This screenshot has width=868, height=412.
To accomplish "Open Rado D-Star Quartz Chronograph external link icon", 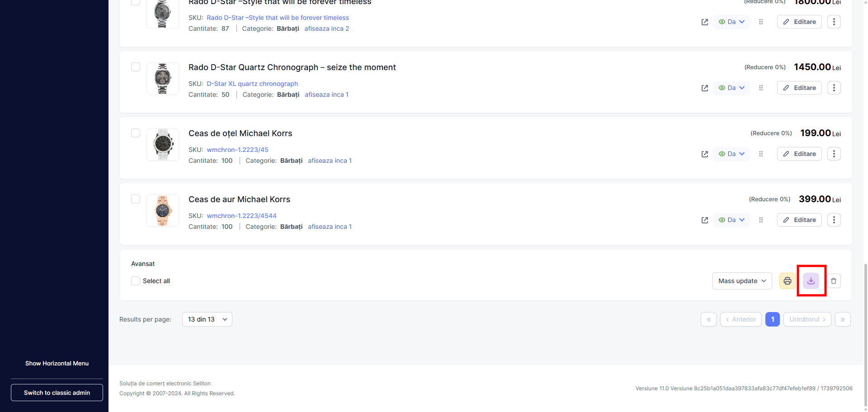I will (705, 88).
